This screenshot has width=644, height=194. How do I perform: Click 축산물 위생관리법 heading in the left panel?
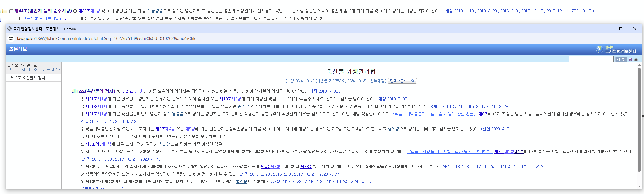(22, 65)
